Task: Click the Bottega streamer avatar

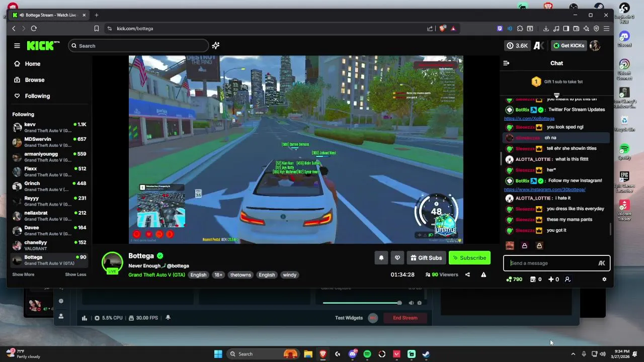Action: 112,262
